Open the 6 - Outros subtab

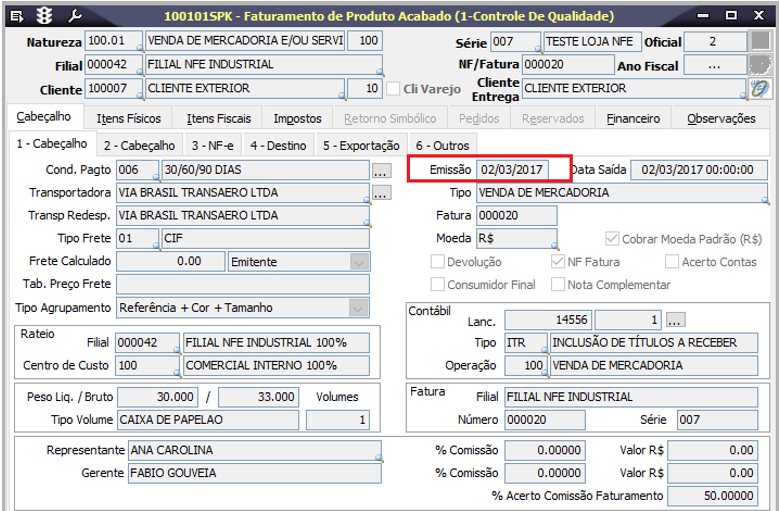coord(442,146)
